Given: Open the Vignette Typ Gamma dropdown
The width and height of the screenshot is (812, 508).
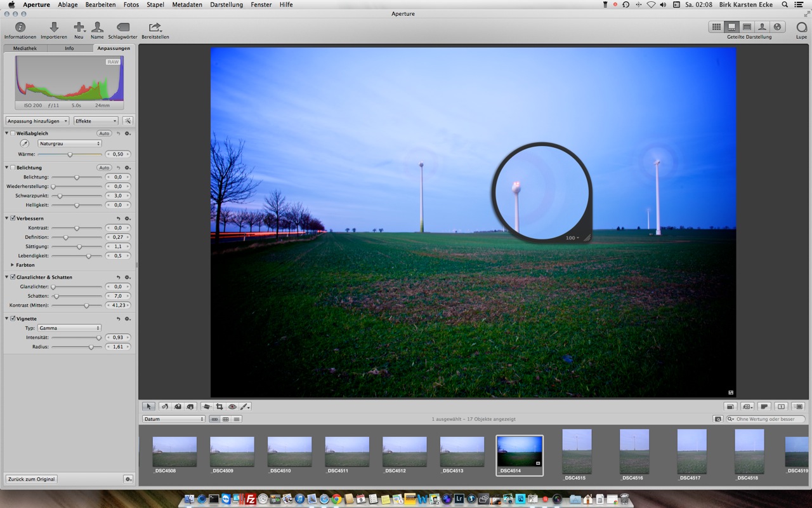Looking at the screenshot, I should click(x=70, y=328).
